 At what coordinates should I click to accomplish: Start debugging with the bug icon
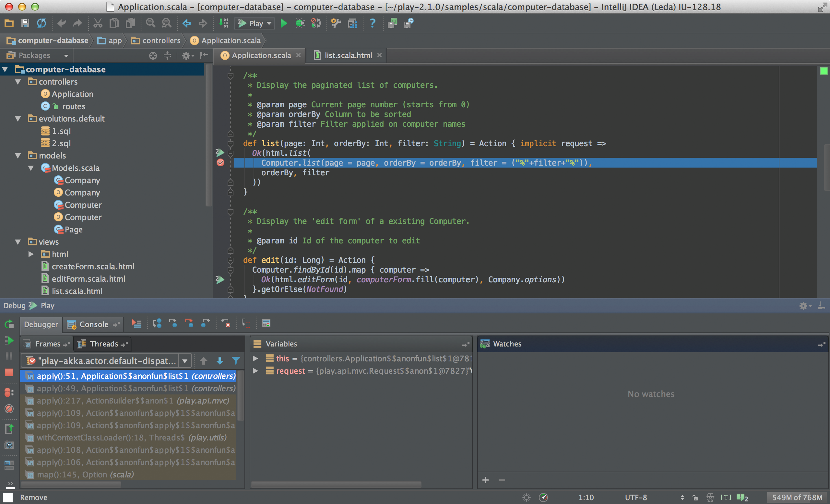point(300,23)
